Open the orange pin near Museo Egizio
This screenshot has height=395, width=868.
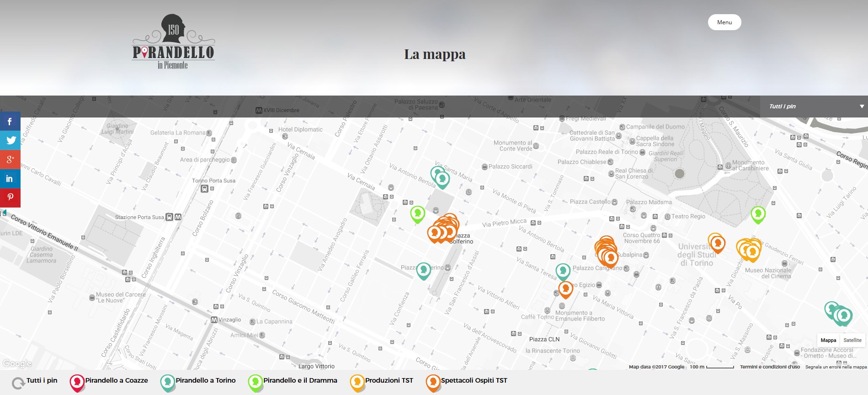click(x=566, y=289)
